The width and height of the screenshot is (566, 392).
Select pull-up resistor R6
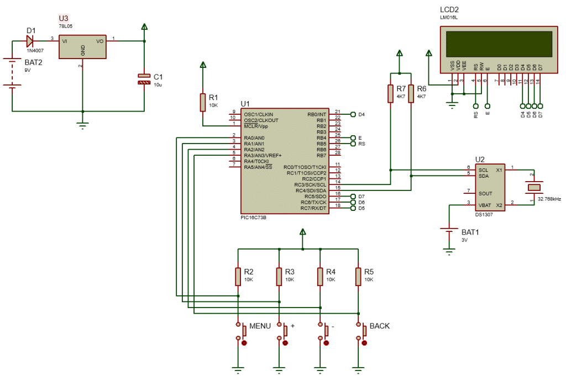(411, 94)
